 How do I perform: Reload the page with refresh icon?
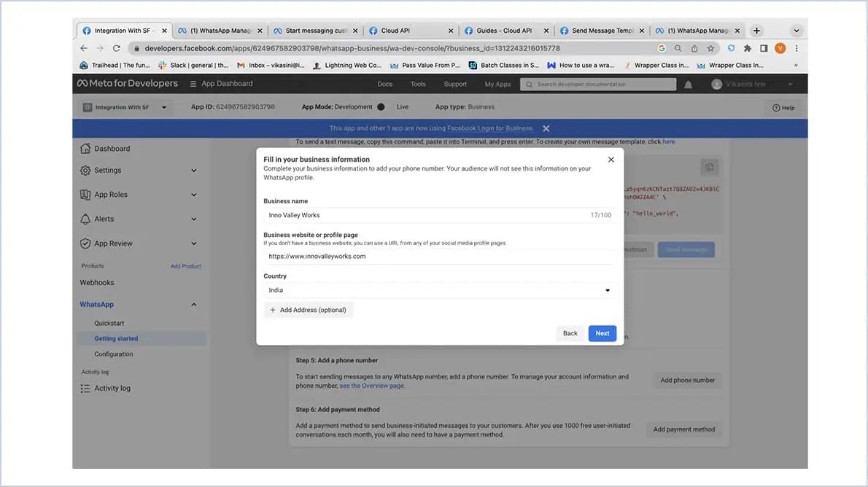116,48
